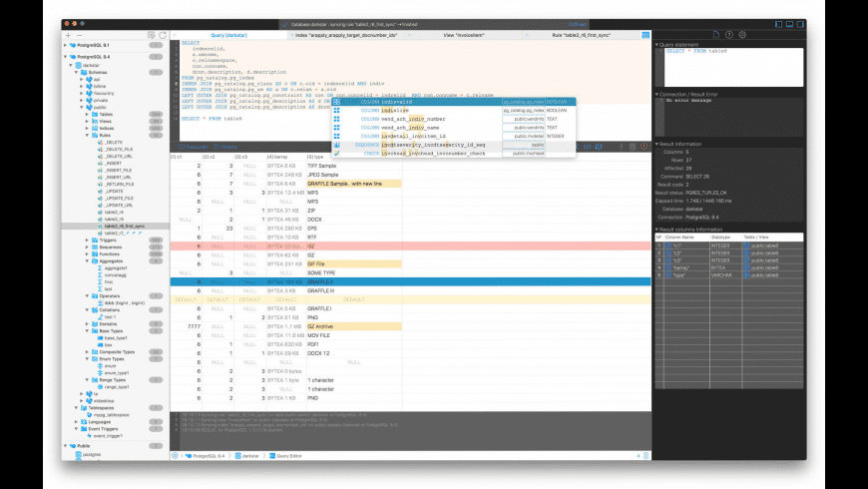Click the 'GZ Archive' cell
This screenshot has height=489, width=868.
(354, 326)
